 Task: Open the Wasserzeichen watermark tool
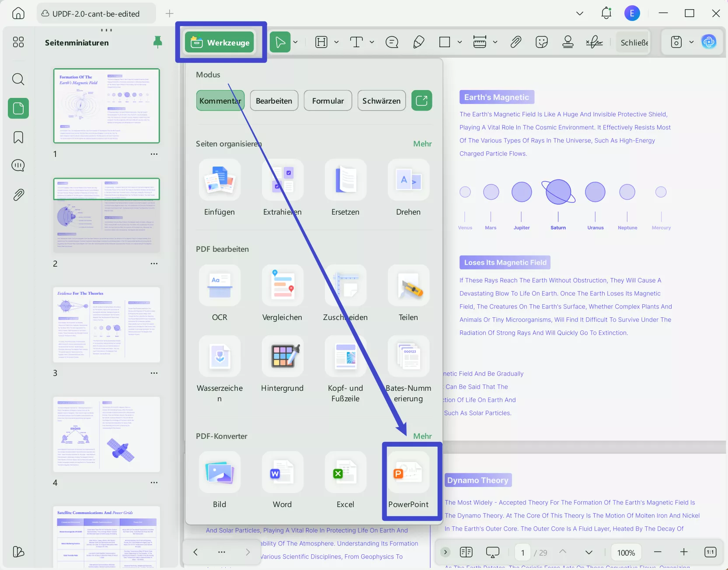[219, 356]
